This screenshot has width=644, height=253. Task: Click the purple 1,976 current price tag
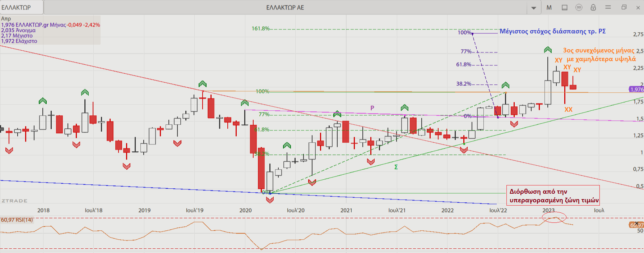[x=636, y=89]
